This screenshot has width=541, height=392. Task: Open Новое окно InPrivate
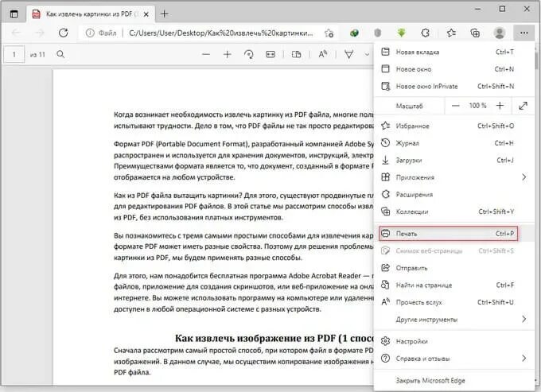click(453, 86)
